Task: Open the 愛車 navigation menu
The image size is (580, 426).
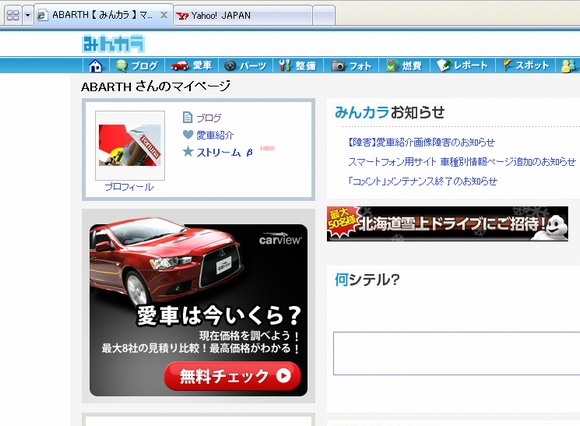Action: [x=191, y=65]
